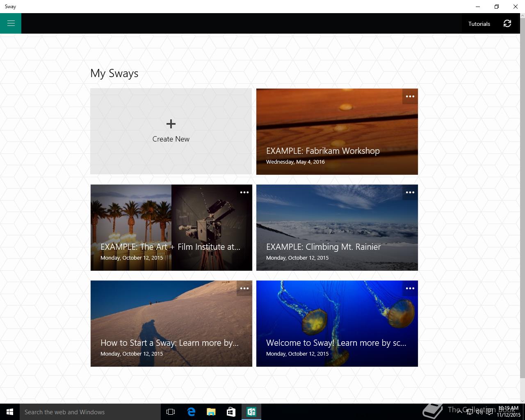Open more options for Climbing Mt. Rainier
Viewport: 525px width, 420px height.
(410, 192)
